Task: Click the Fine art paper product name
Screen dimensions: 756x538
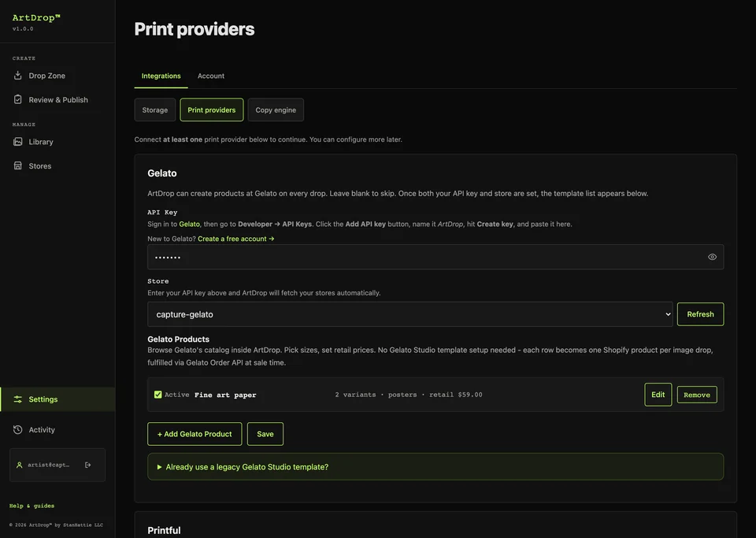Action: [x=225, y=395]
